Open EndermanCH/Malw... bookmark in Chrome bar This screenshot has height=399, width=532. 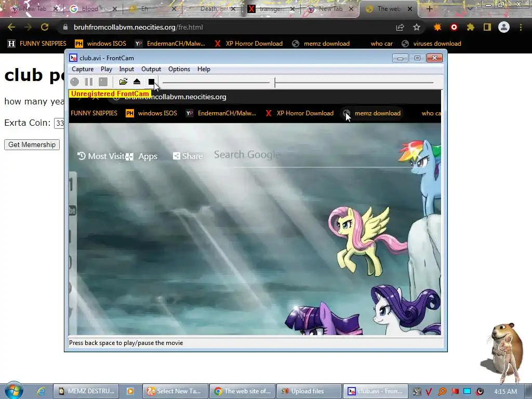point(170,44)
